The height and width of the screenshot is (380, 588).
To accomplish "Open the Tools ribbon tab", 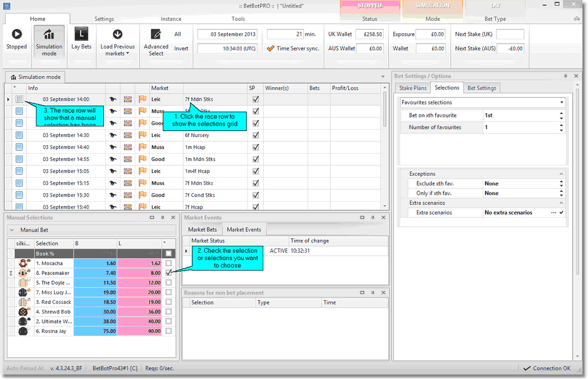I will coord(238,18).
